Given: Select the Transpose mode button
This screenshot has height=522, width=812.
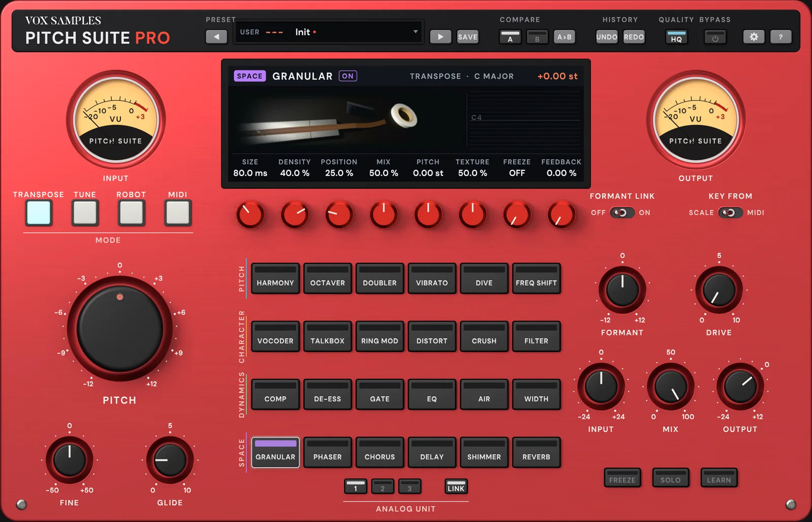Looking at the screenshot, I should [39, 213].
